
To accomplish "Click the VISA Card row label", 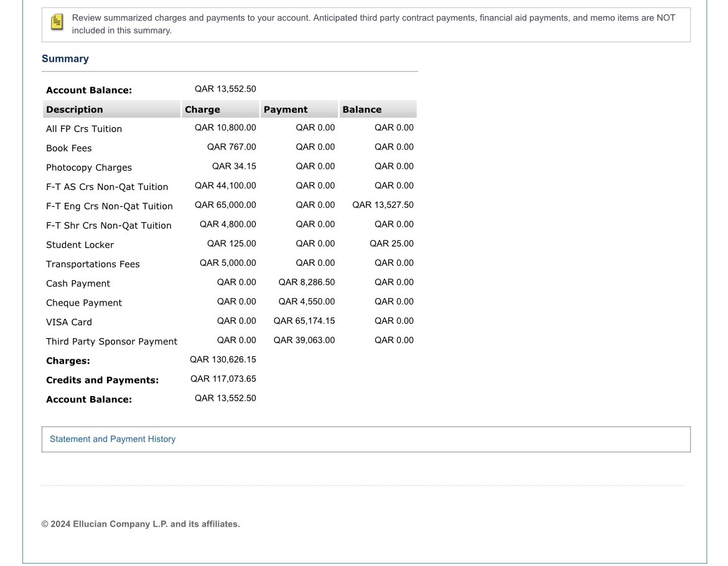I will (68, 322).
